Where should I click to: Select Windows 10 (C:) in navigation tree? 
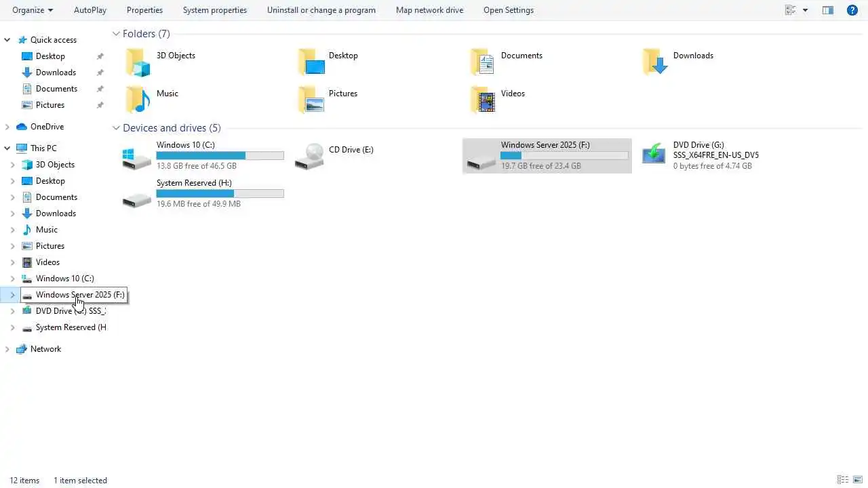click(x=65, y=279)
